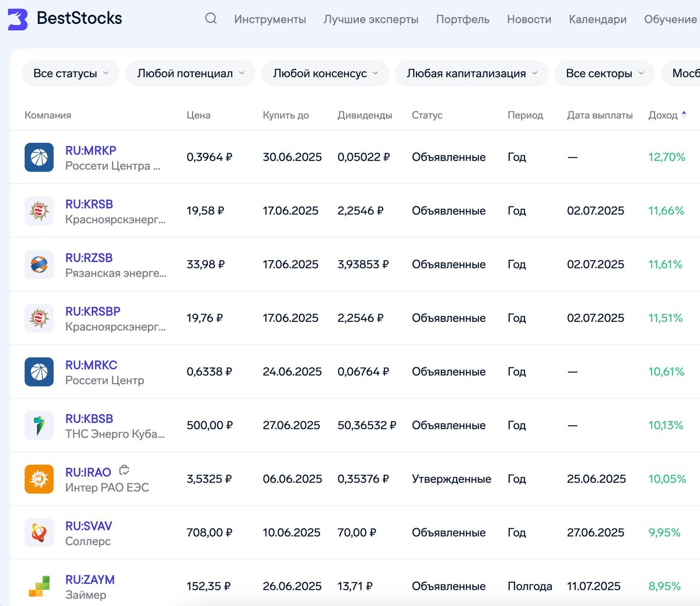Open the RU:KRSB ticker link
700x606 pixels.
(89, 204)
